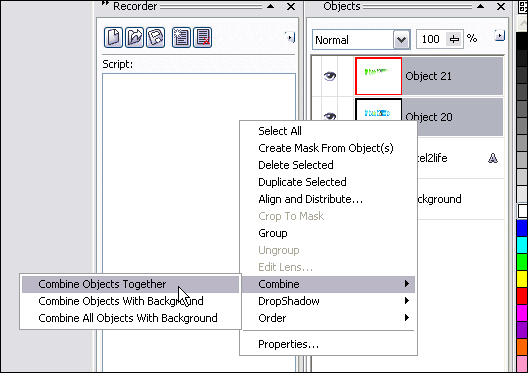This screenshot has width=528, height=373.
Task: Choose Combine Objects With Background
Action: coord(131,301)
